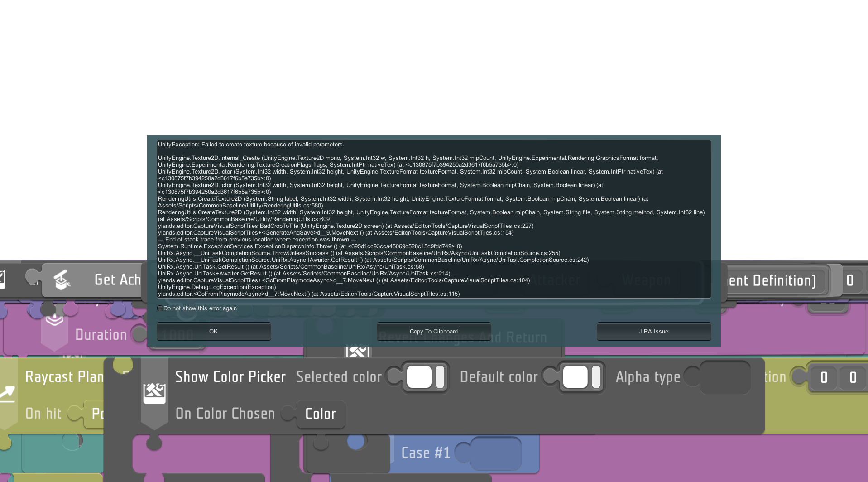Select the Color variable tile

point(321,414)
